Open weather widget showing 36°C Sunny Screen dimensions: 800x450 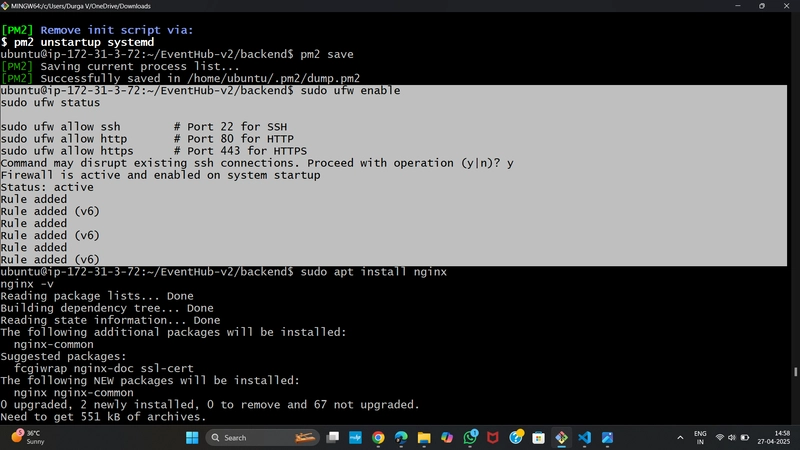(28, 437)
